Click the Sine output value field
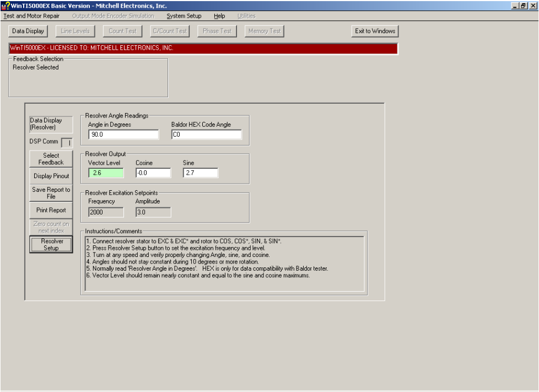The width and height of the screenshot is (539, 392). [201, 173]
